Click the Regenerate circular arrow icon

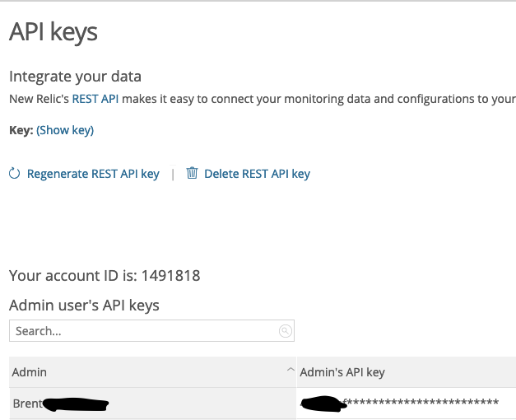point(14,174)
